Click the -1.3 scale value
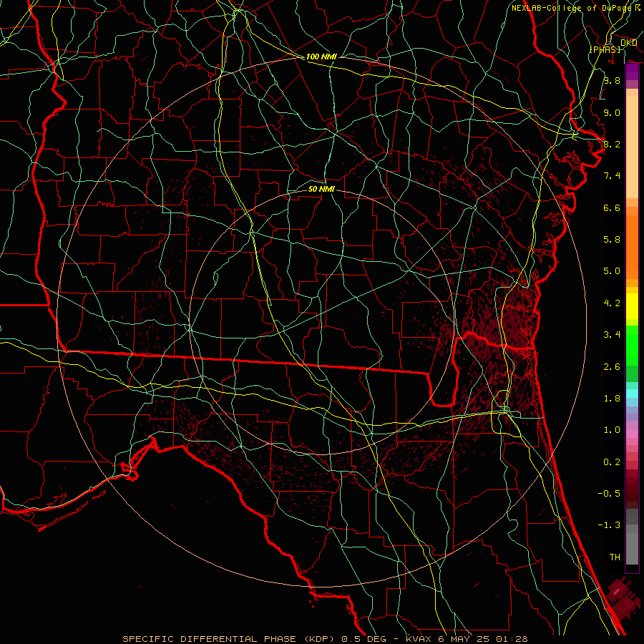Screen dimensions: 644x644 tap(609, 525)
